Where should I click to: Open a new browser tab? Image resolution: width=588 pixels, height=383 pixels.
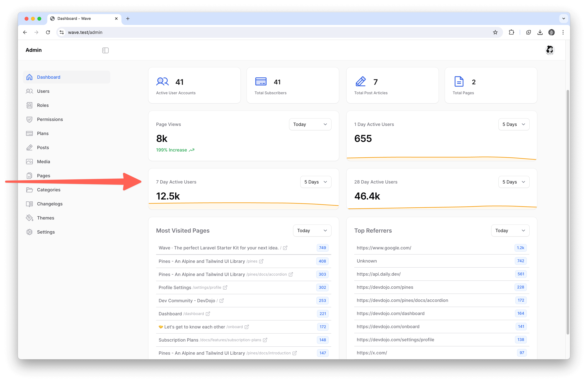tap(128, 19)
